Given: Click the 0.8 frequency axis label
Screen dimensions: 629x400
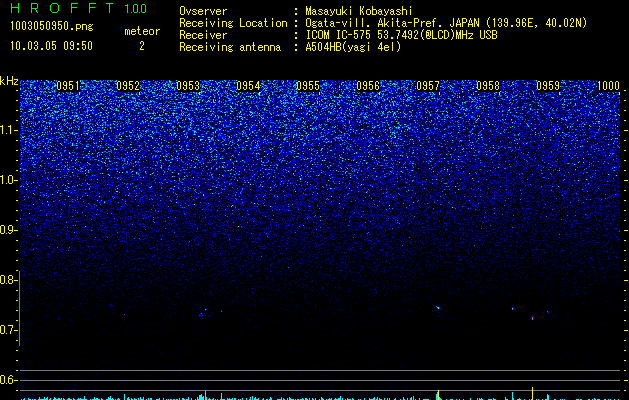Looking at the screenshot, I should (x=7, y=280).
